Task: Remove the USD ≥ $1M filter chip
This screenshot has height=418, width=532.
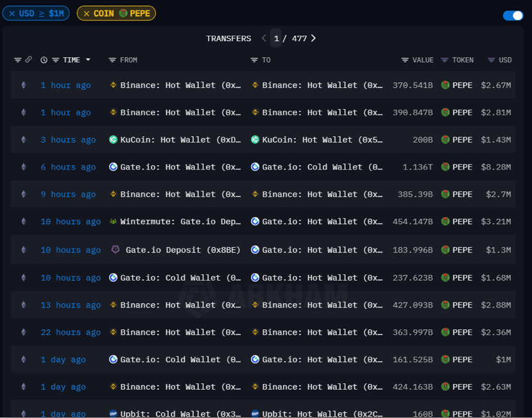Action: (12, 13)
